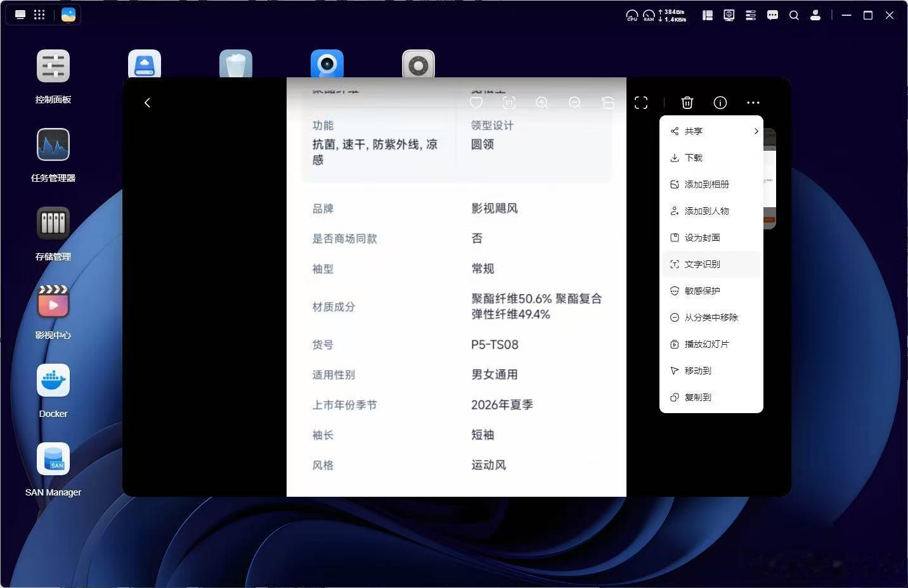Image resolution: width=908 pixels, height=588 pixels.
Task: Select 添加到相册 in the menu
Action: click(711, 184)
